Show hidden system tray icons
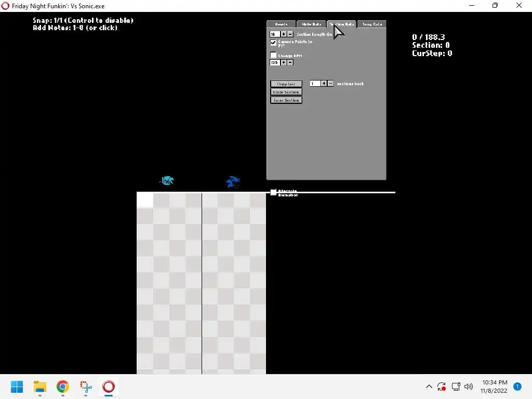532x399 pixels. coord(429,387)
